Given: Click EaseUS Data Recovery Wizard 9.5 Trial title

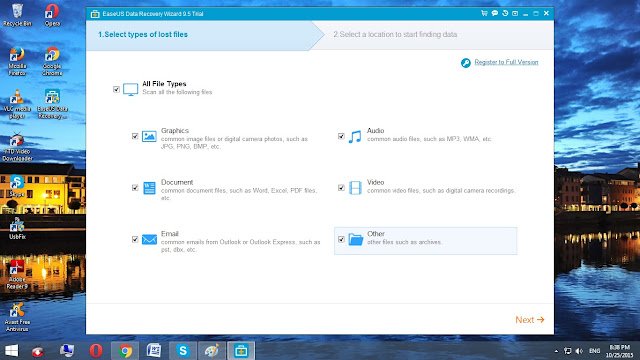Looking at the screenshot, I should (153, 14).
